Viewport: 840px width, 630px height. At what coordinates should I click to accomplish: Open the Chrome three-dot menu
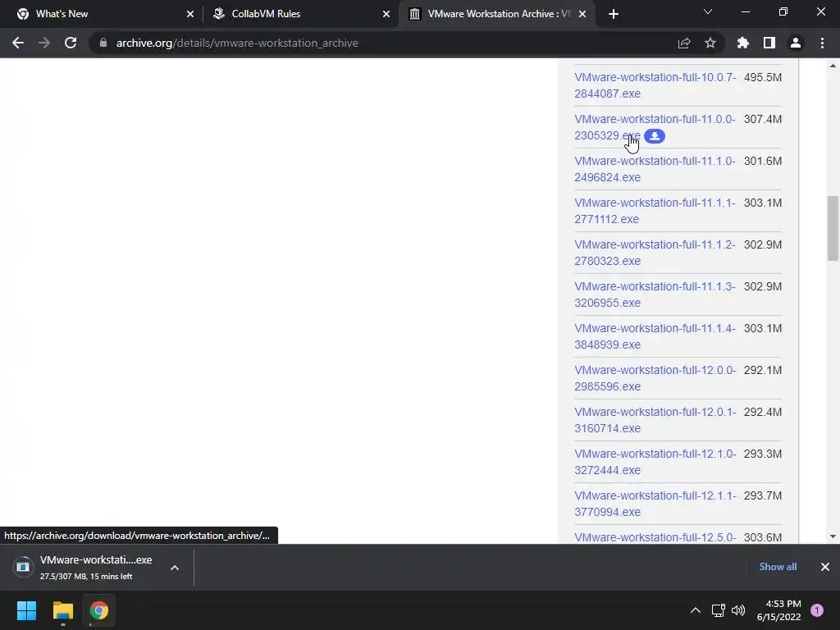(x=822, y=43)
